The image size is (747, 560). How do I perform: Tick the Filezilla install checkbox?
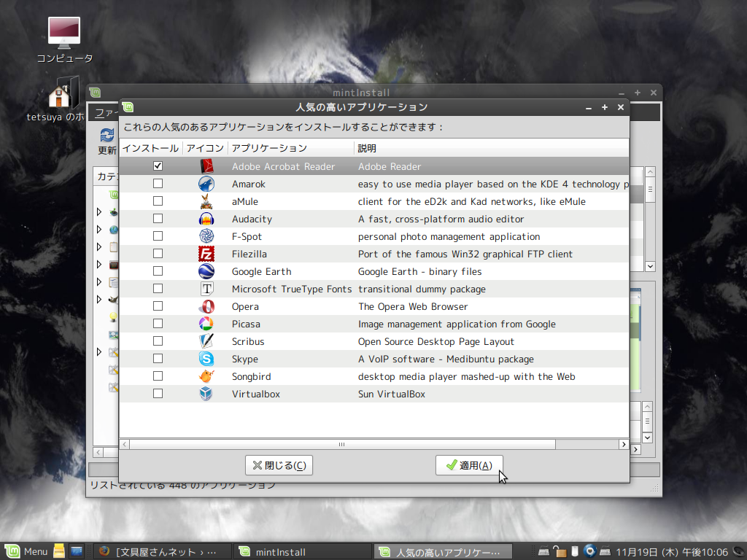(158, 253)
